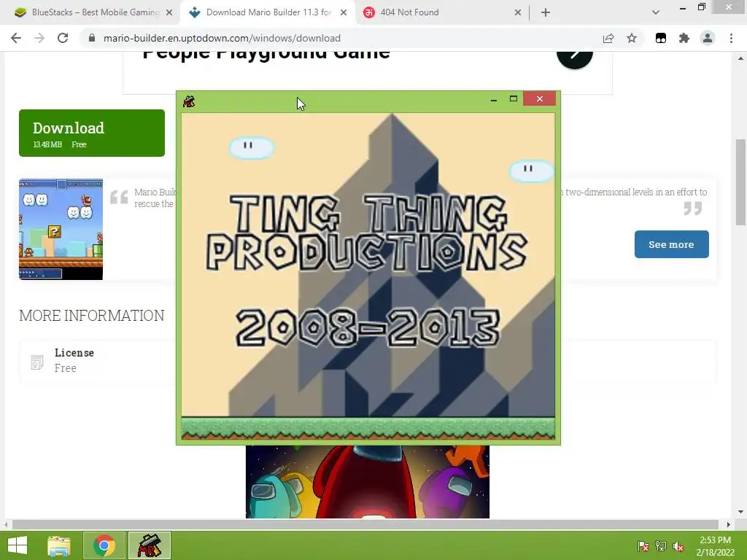Click the muted volume tray icon
Viewport: 747px width, 560px height.
[678, 546]
